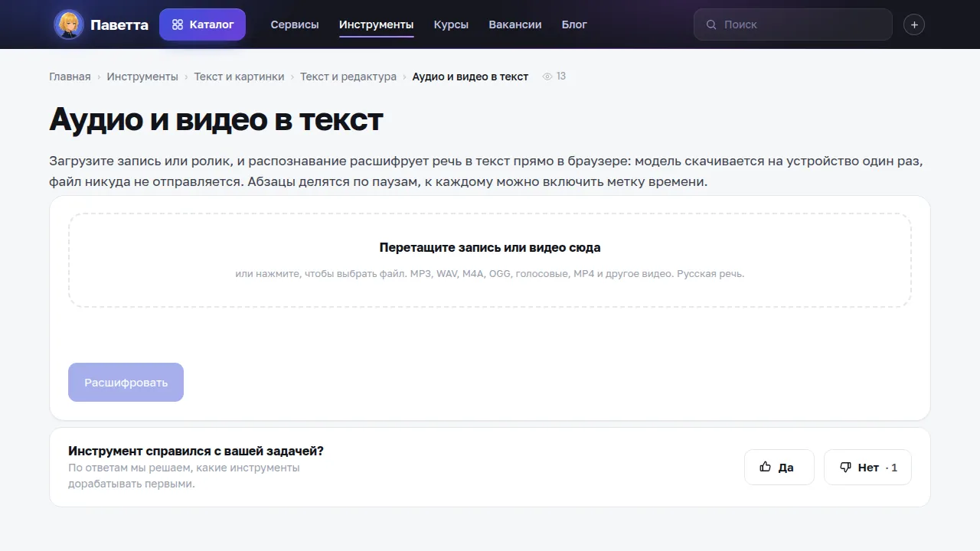Open Вакансии page
The height and width of the screenshot is (551, 980).
click(x=515, y=24)
